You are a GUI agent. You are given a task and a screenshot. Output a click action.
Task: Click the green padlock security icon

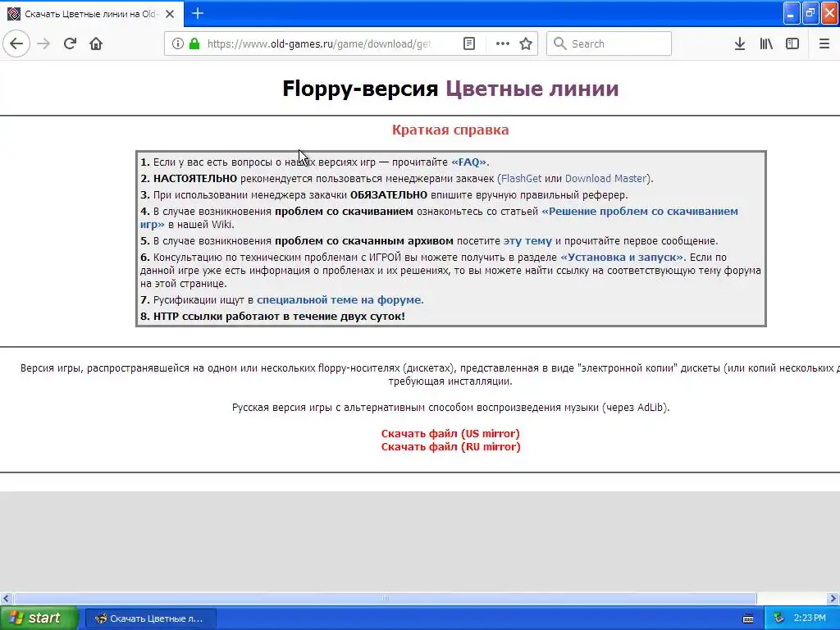click(194, 43)
